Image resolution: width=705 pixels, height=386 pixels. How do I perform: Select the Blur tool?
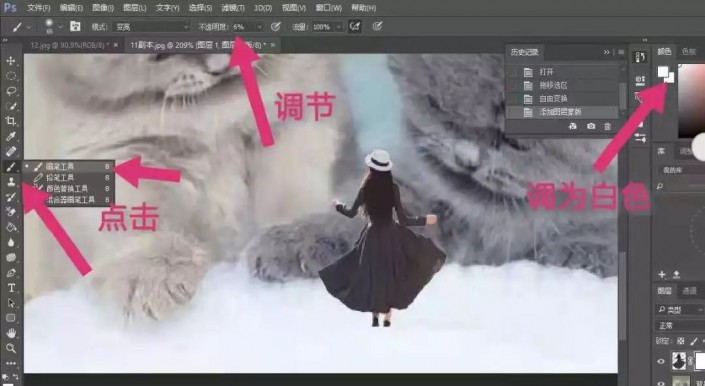pyautogui.click(x=11, y=242)
